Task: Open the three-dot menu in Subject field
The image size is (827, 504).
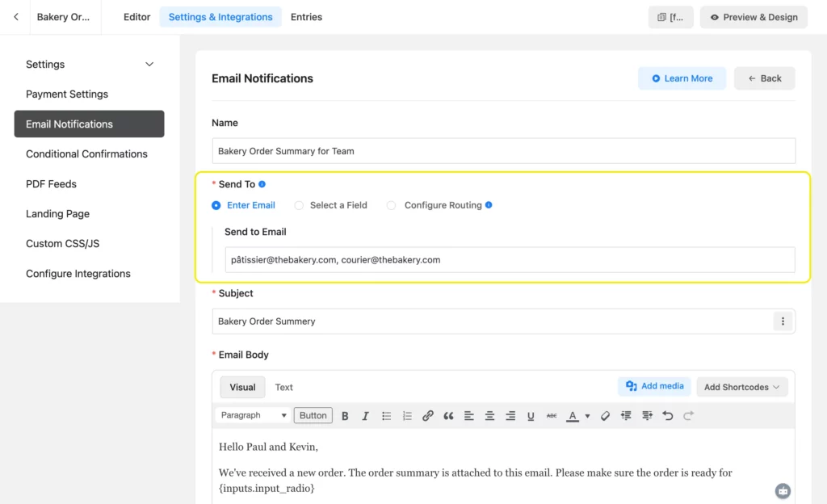Action: pyautogui.click(x=783, y=321)
